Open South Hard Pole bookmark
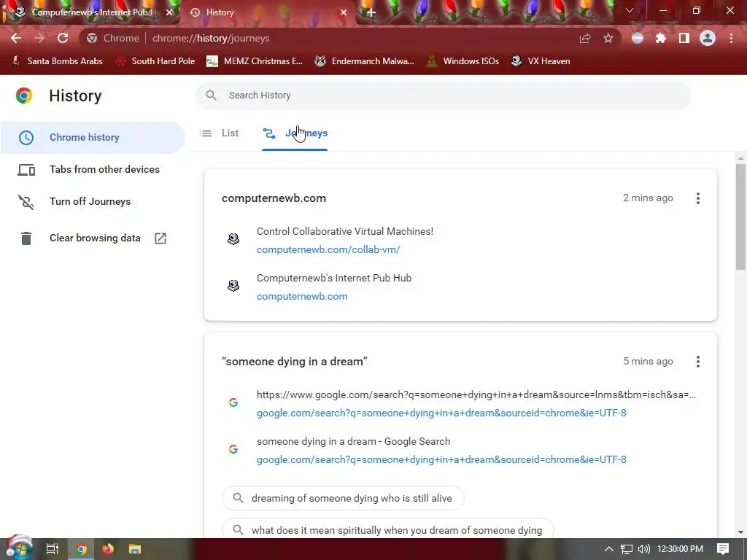The width and height of the screenshot is (747, 560). tap(156, 61)
